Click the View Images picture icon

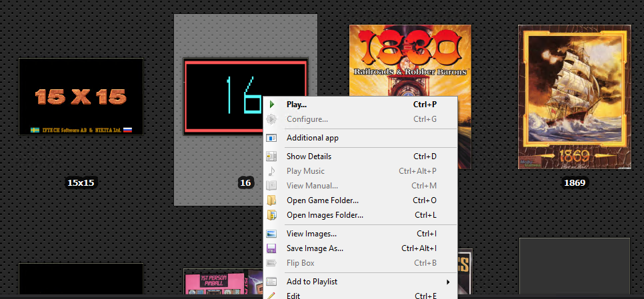271,234
